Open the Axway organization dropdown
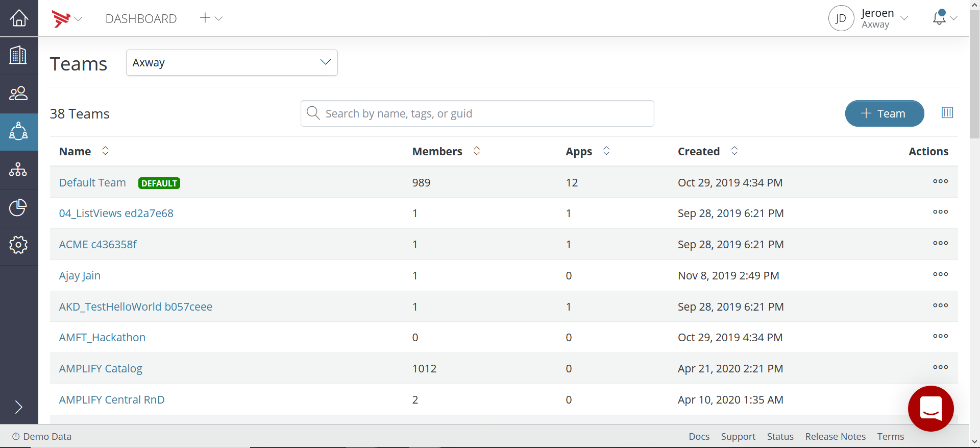 click(x=232, y=63)
